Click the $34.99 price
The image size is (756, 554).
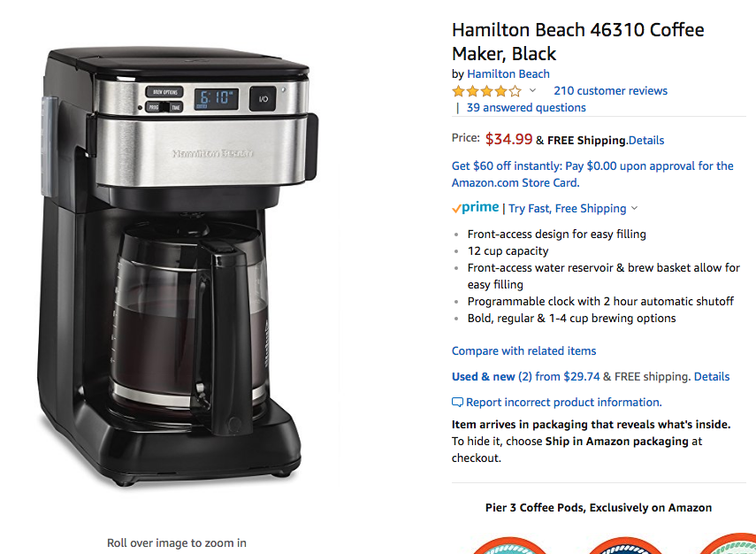point(508,140)
